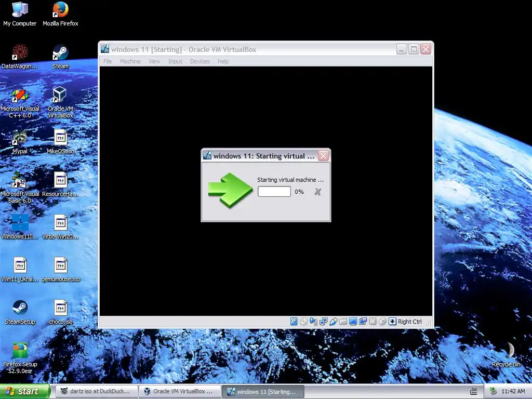Switch to dartz iso DuckDuck taskbar window
Image resolution: width=532 pixels, height=399 pixels.
[x=97, y=391]
